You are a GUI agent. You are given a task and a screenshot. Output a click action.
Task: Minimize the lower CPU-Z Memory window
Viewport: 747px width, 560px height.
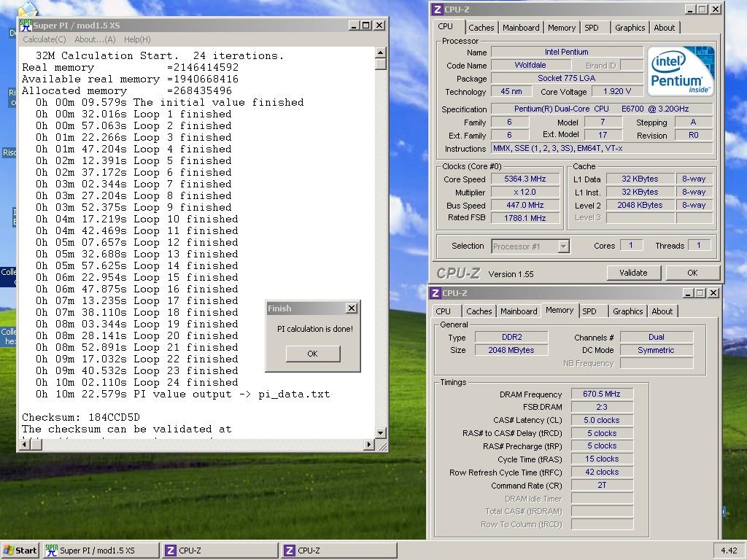[687, 293]
